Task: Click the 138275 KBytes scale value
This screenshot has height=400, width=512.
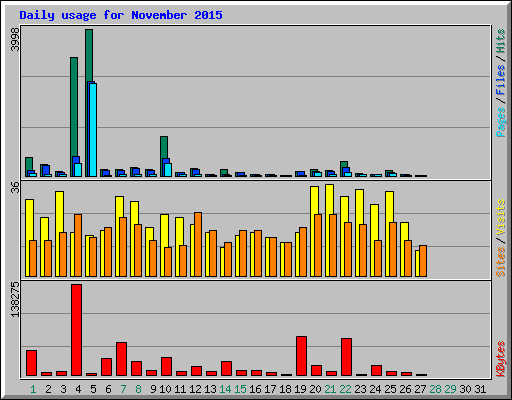Action: [15, 299]
